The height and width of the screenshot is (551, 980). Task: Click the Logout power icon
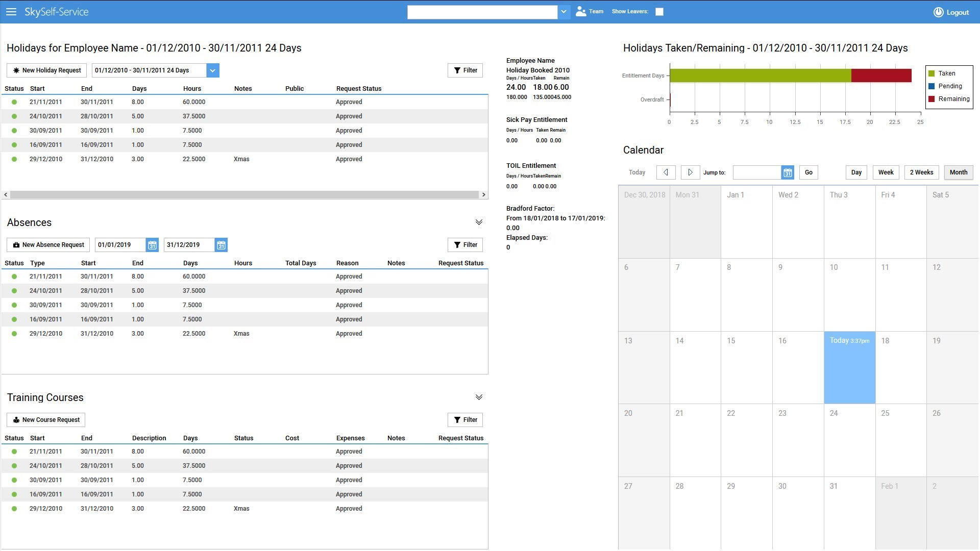[938, 12]
